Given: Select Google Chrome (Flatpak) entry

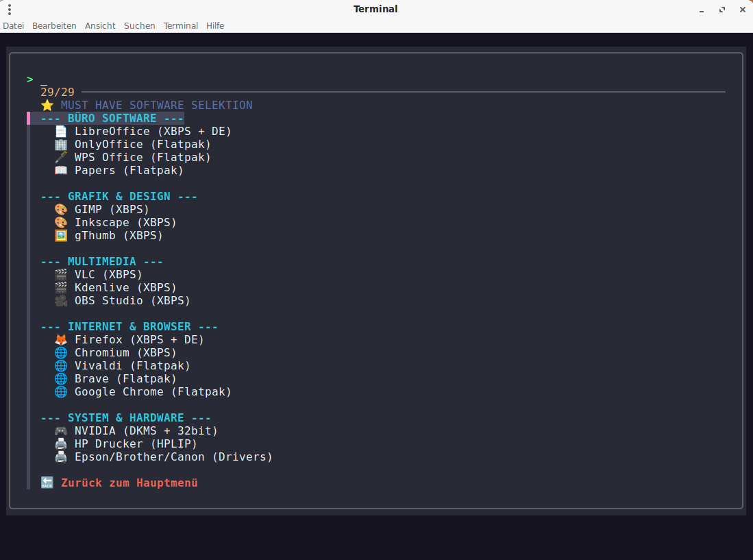Looking at the screenshot, I should [x=153, y=391].
